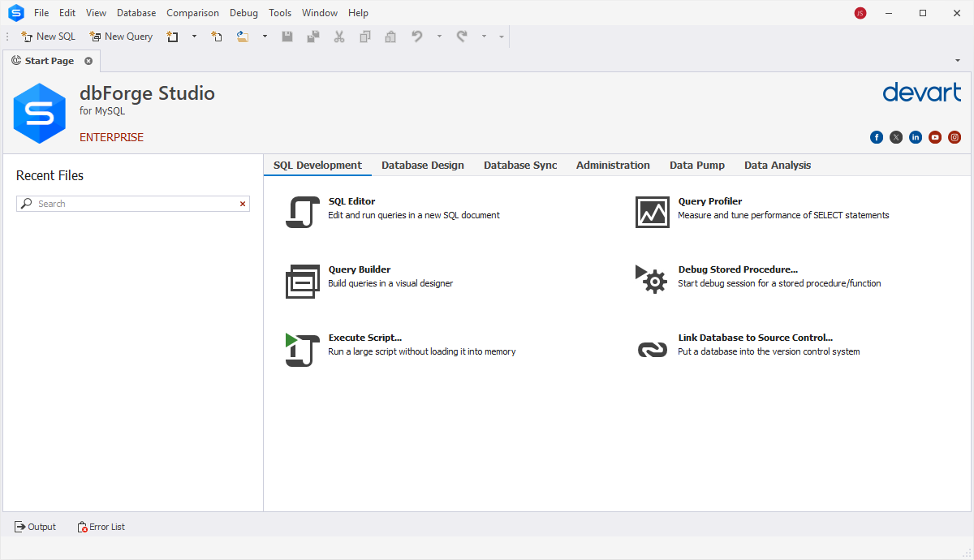The width and height of the screenshot is (974, 560).
Task: Open the Database menu
Action: (x=136, y=13)
